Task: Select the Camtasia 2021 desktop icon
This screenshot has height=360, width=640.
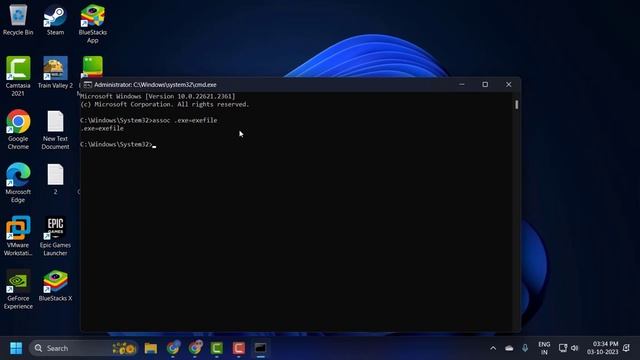Action: (18, 76)
